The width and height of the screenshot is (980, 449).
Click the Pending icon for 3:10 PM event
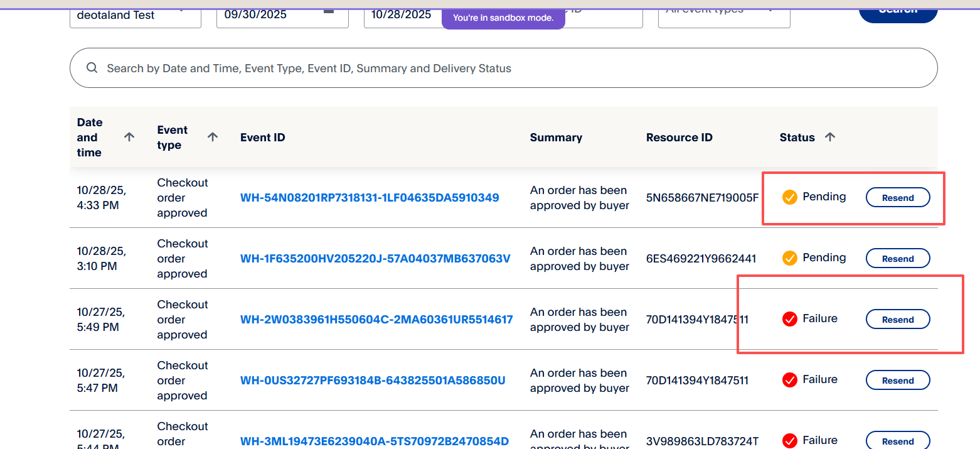pyautogui.click(x=789, y=258)
